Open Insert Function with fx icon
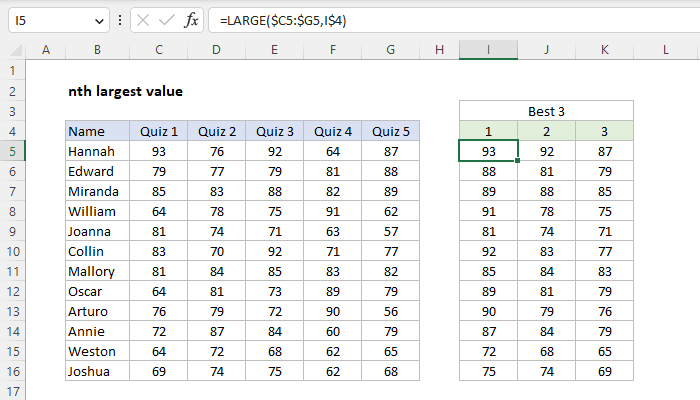The height and width of the screenshot is (400, 700). point(192,20)
